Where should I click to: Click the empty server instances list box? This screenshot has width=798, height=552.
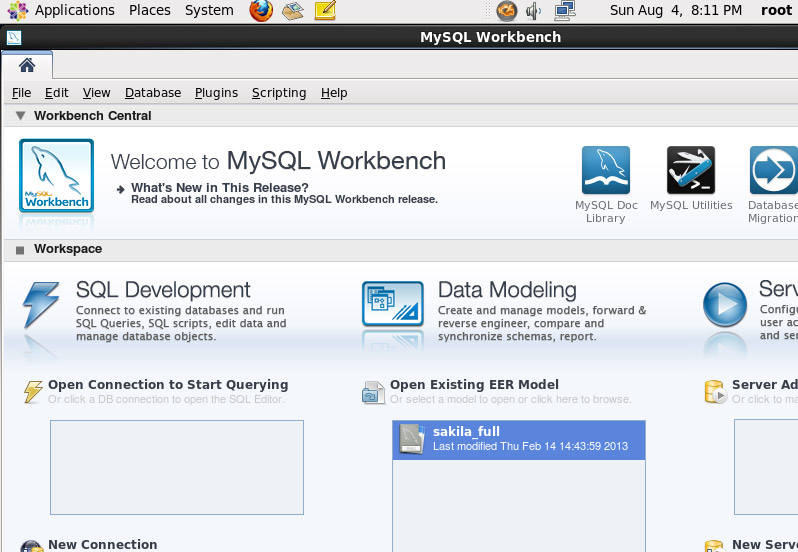pos(766,468)
